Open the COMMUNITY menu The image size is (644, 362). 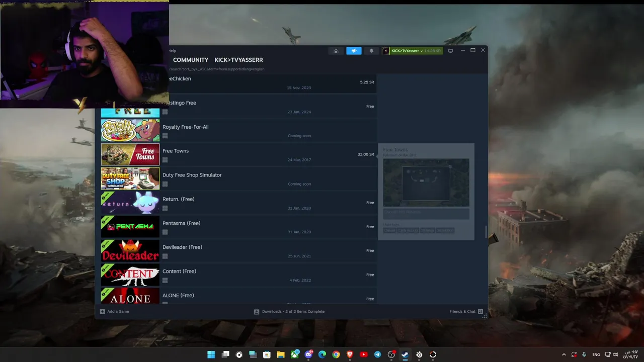point(191,60)
